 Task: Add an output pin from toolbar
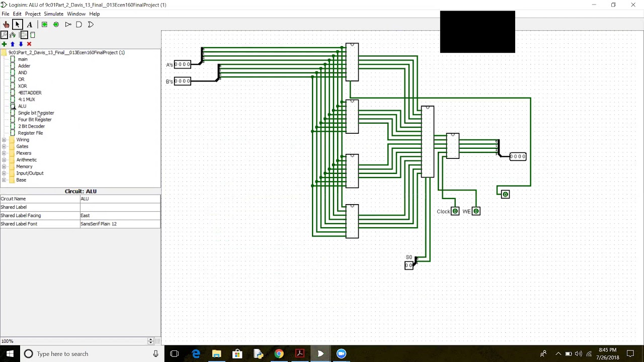pos(56,24)
